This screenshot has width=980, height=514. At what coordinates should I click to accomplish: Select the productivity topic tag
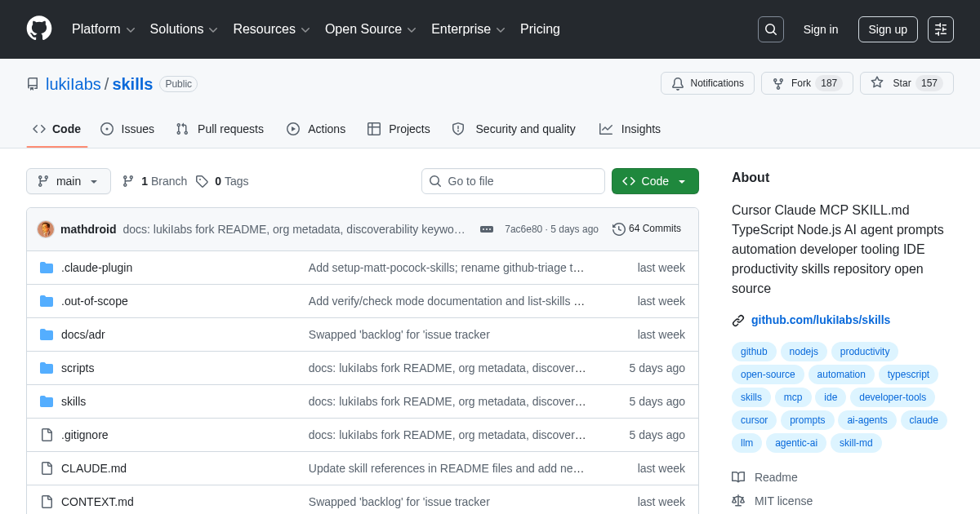[x=865, y=352]
